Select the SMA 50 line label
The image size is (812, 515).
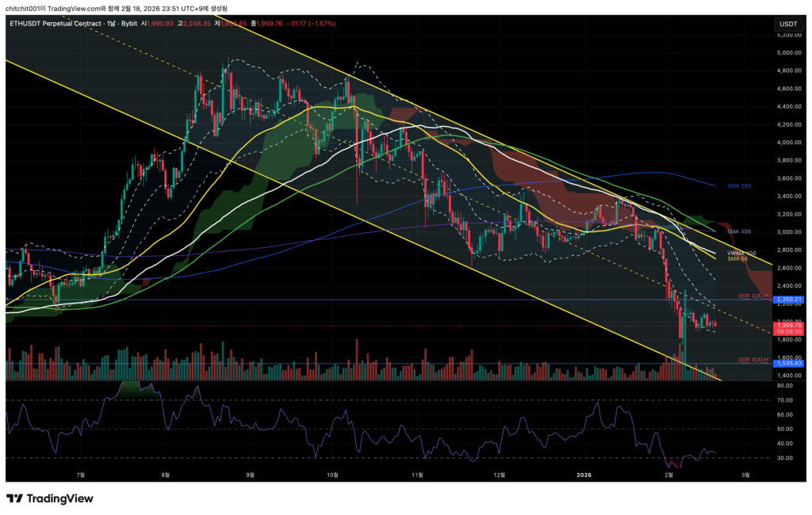[x=737, y=259]
